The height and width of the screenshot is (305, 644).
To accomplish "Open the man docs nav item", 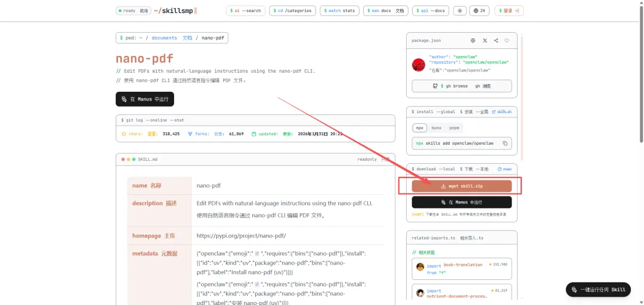I will pos(386,11).
